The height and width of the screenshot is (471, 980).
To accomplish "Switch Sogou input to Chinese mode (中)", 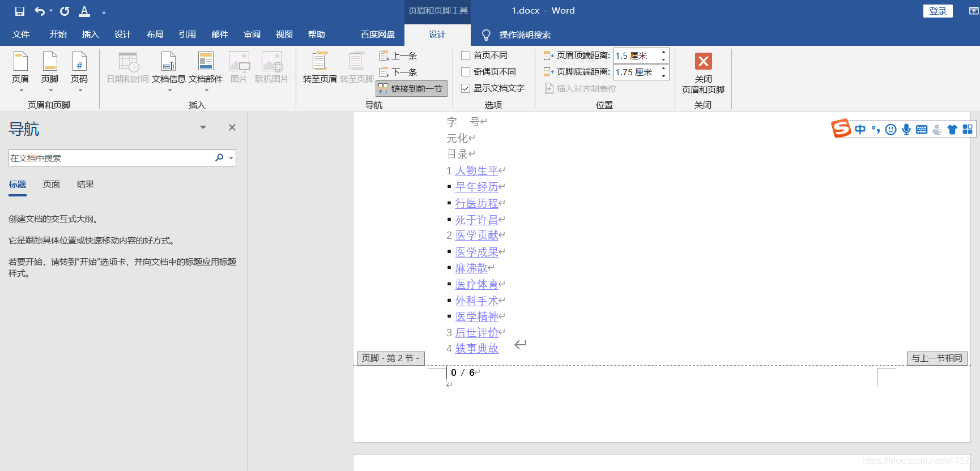I will [860, 130].
